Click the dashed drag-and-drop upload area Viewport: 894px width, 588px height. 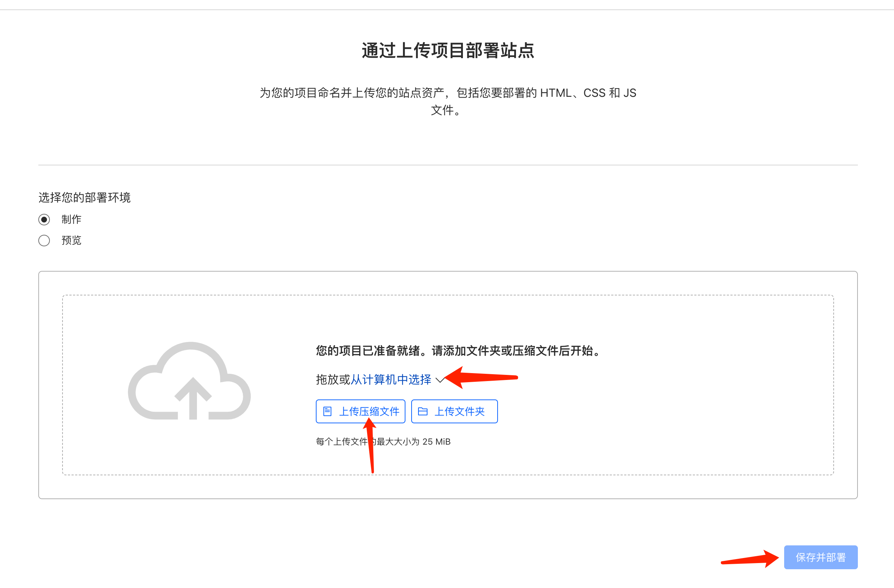tap(448, 385)
